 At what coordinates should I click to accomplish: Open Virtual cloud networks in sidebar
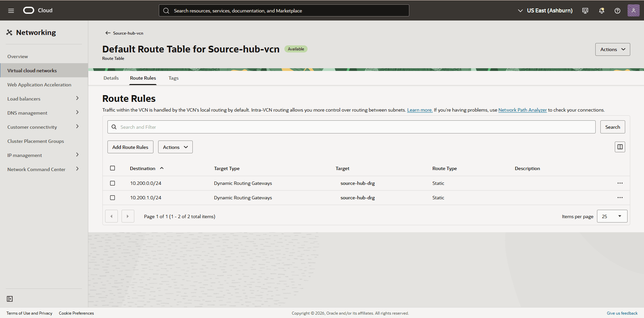coord(44,70)
